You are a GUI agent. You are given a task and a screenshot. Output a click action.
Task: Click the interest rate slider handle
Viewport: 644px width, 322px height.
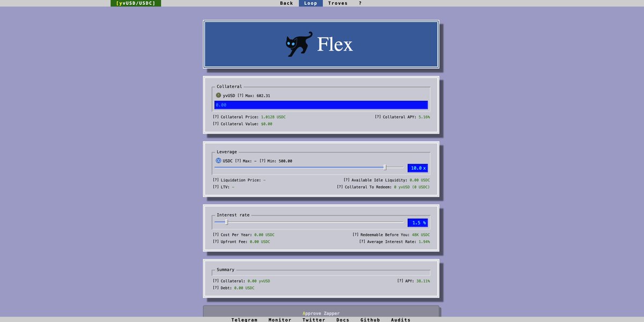point(226,222)
